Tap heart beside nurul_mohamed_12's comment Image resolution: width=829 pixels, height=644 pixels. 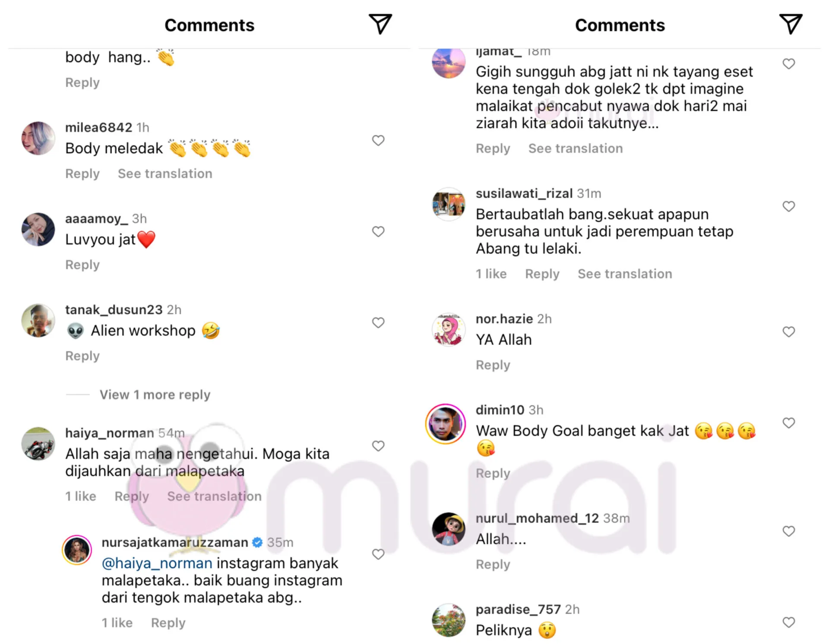[789, 531]
